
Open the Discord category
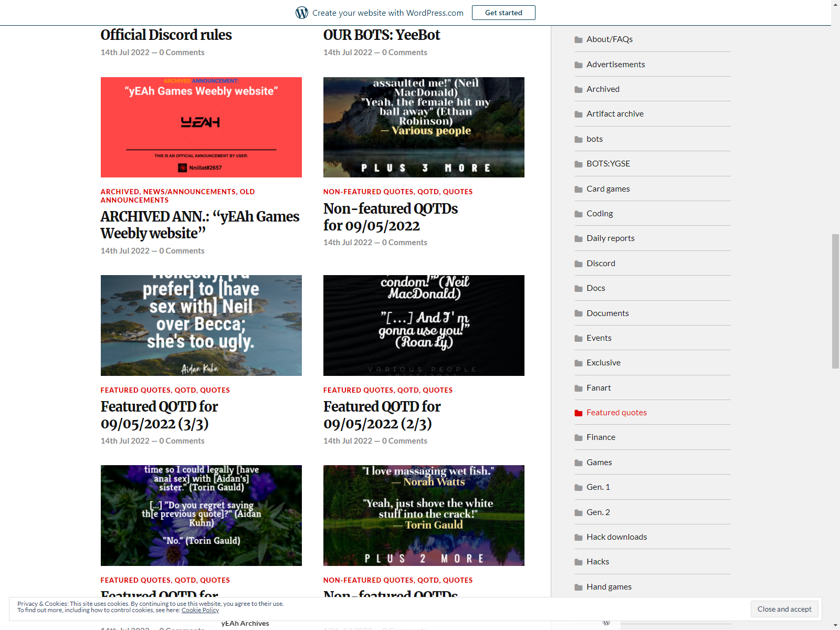pyautogui.click(x=601, y=264)
